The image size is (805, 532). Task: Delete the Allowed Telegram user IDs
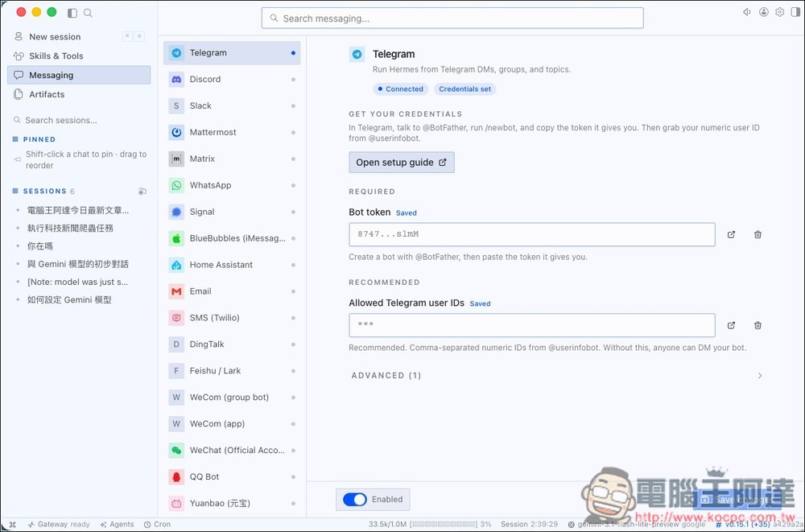tap(758, 325)
